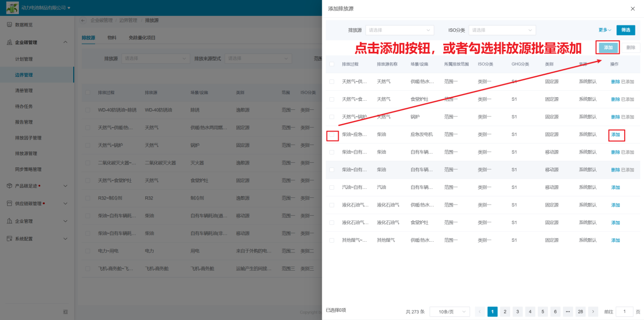644x320 pixels.
Task: Click the blue 筛选 button
Action: pyautogui.click(x=625, y=30)
